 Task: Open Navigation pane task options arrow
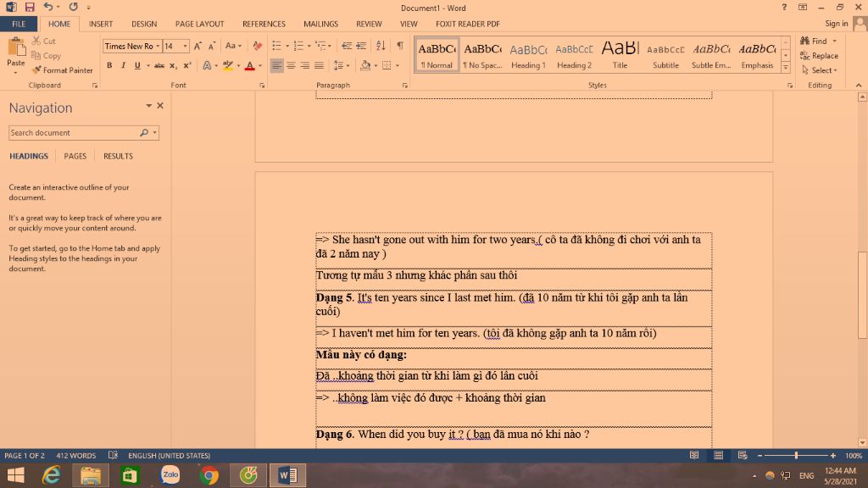148,105
